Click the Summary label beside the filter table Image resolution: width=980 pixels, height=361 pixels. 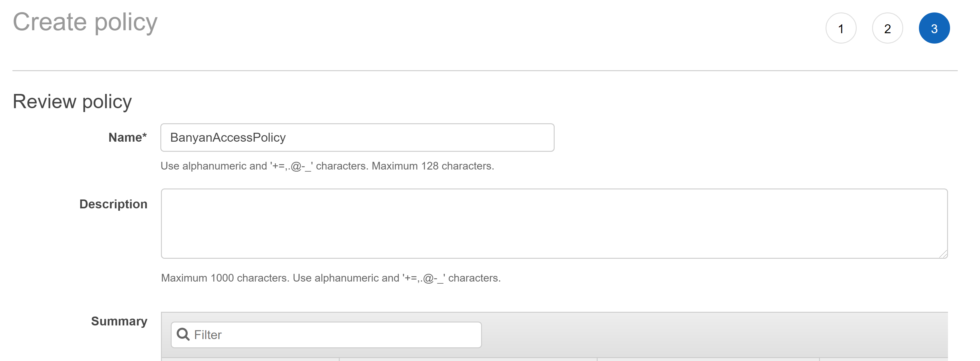coord(119,322)
